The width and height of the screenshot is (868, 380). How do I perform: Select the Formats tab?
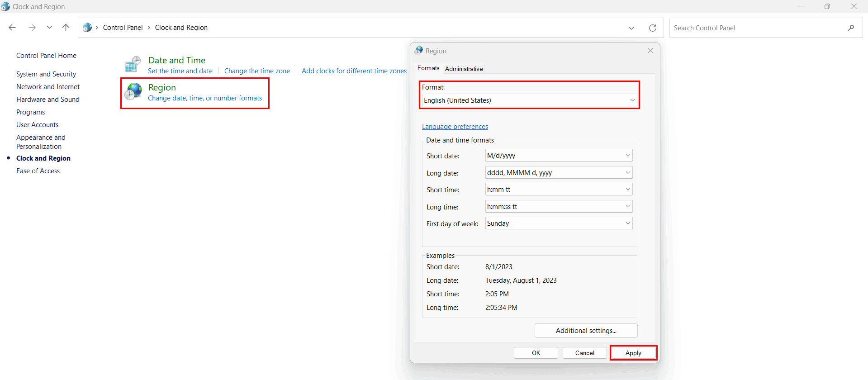coord(428,68)
